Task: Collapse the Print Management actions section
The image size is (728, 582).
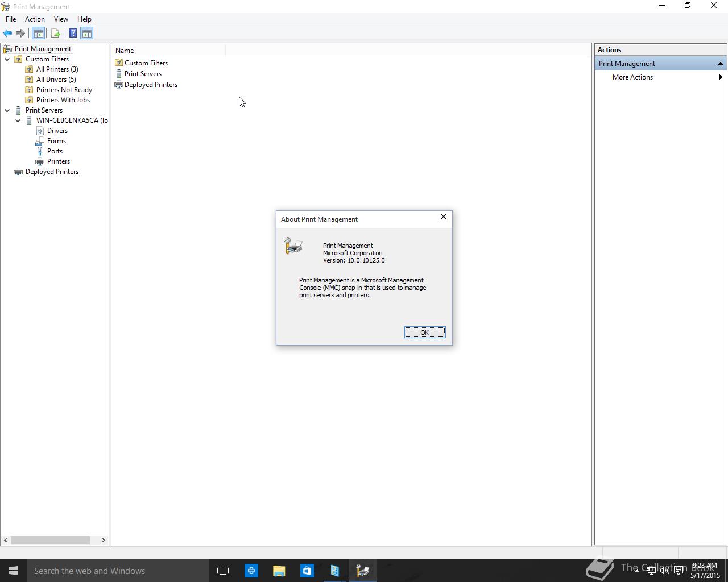Action: pyautogui.click(x=720, y=64)
